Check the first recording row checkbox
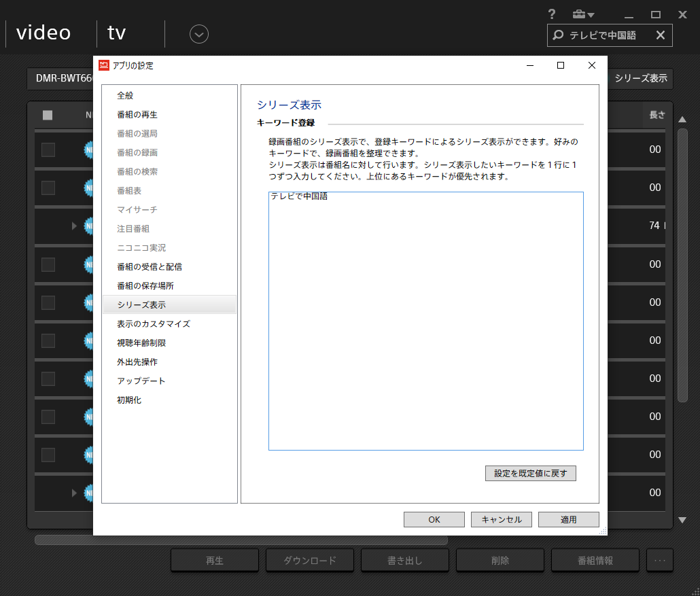This screenshot has height=596, width=700. click(x=48, y=150)
